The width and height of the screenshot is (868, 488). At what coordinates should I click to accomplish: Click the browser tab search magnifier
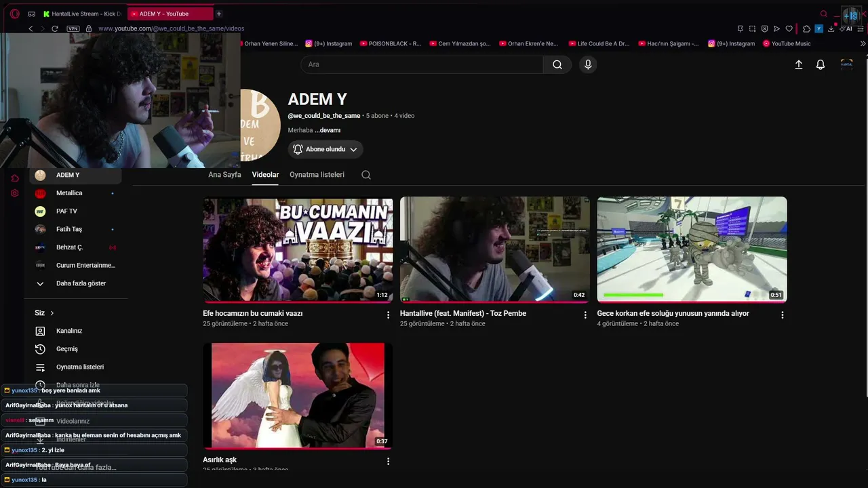click(x=824, y=14)
